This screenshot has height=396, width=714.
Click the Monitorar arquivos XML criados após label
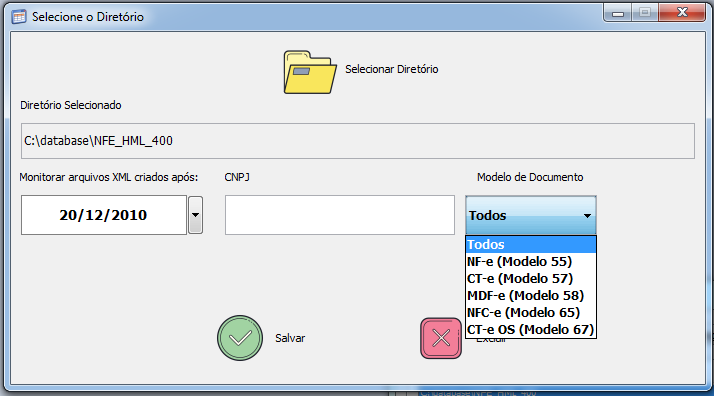click(109, 178)
